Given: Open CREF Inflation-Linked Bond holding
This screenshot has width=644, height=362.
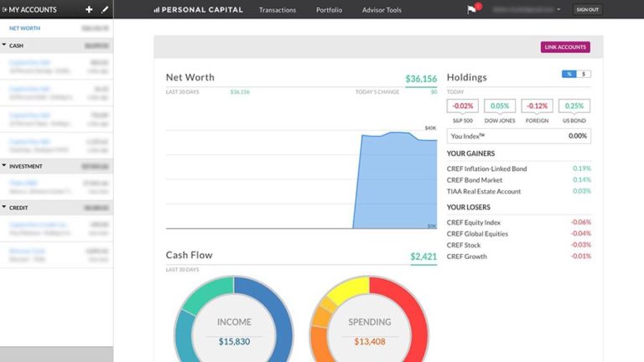Looking at the screenshot, I should pos(486,168).
